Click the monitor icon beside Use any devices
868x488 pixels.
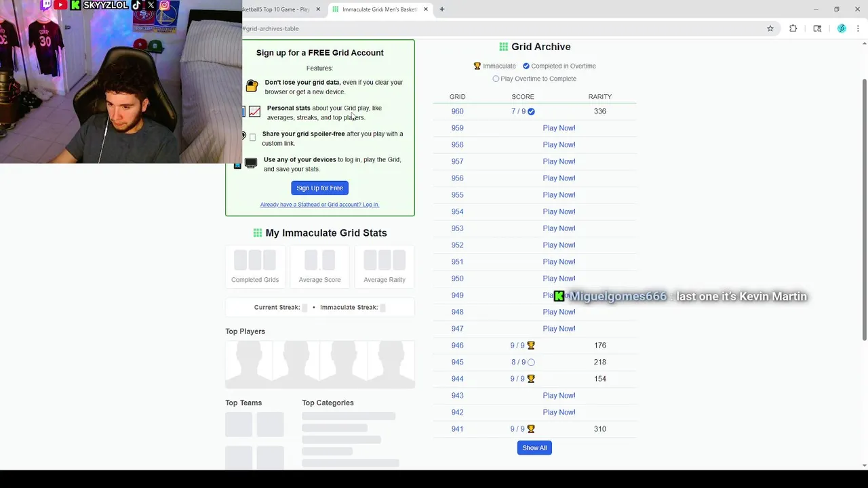click(x=251, y=164)
